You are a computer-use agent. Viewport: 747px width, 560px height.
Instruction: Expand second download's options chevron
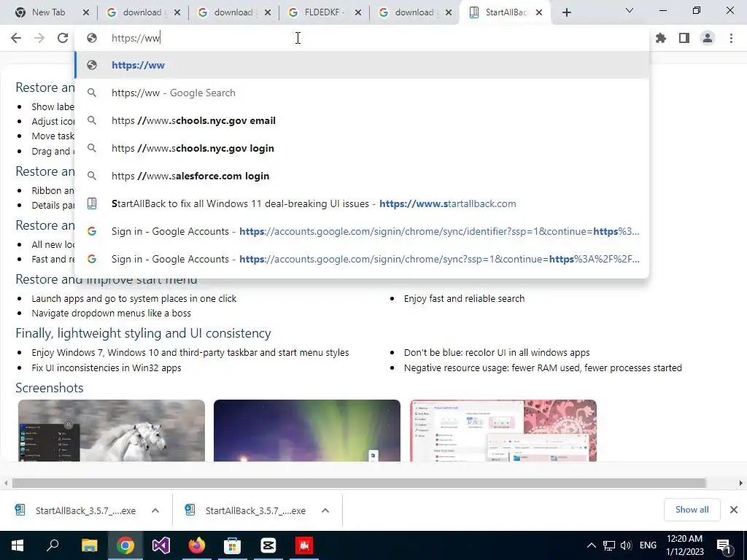pyautogui.click(x=325, y=510)
